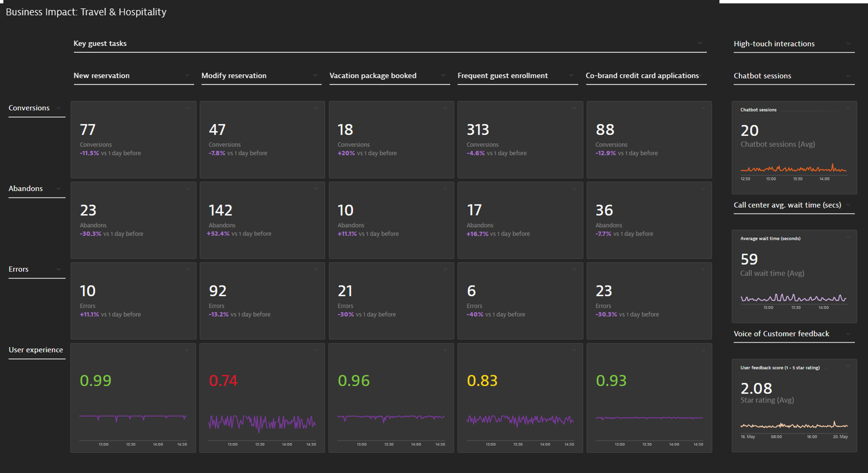Open the tile menu on 47 Conversions tile

point(316,108)
